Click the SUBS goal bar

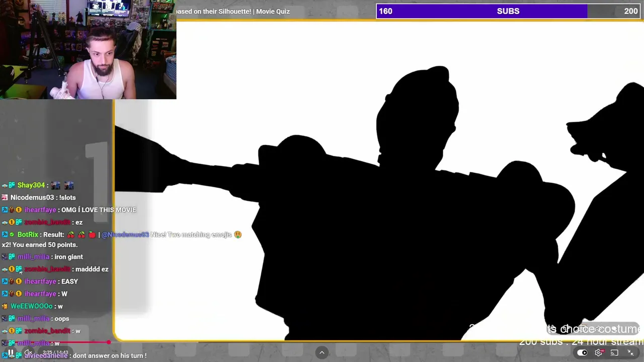(x=508, y=11)
